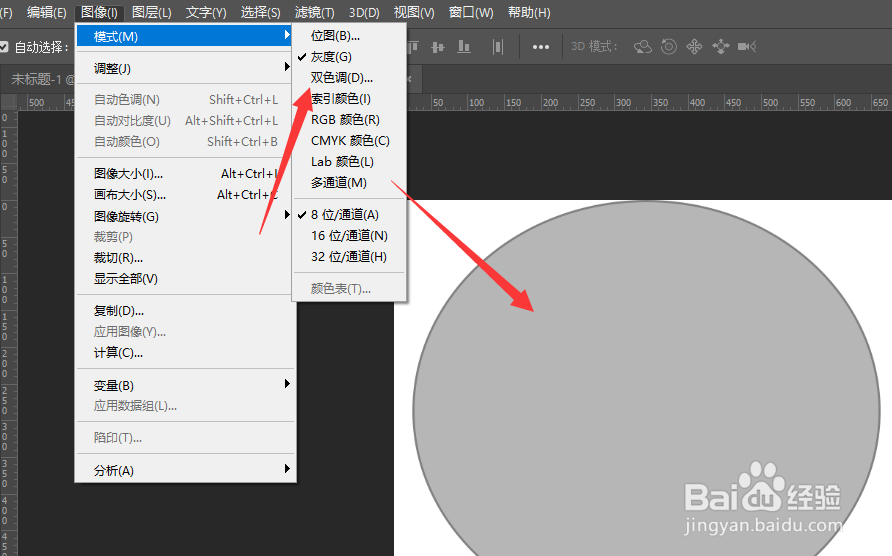Open the 滤镜(T) menu
This screenshot has height=556, width=892.
coord(315,13)
